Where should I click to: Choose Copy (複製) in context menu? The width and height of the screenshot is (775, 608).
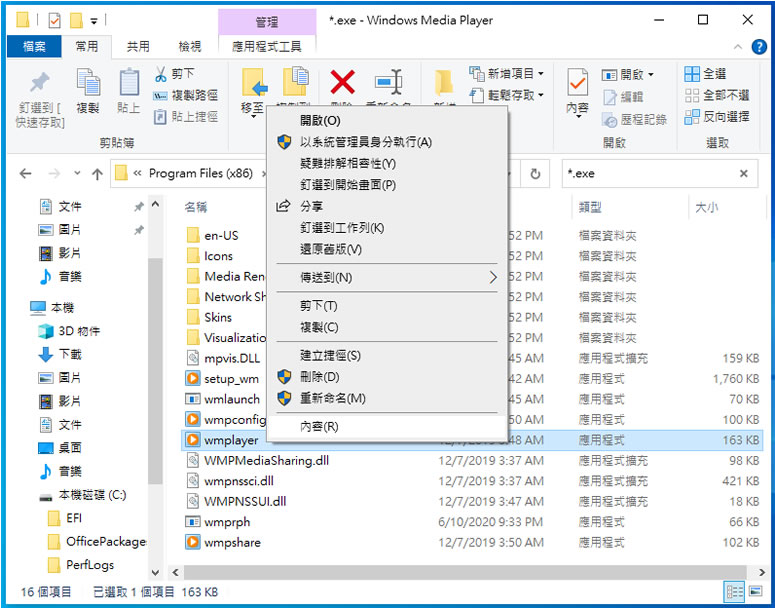[386, 327]
